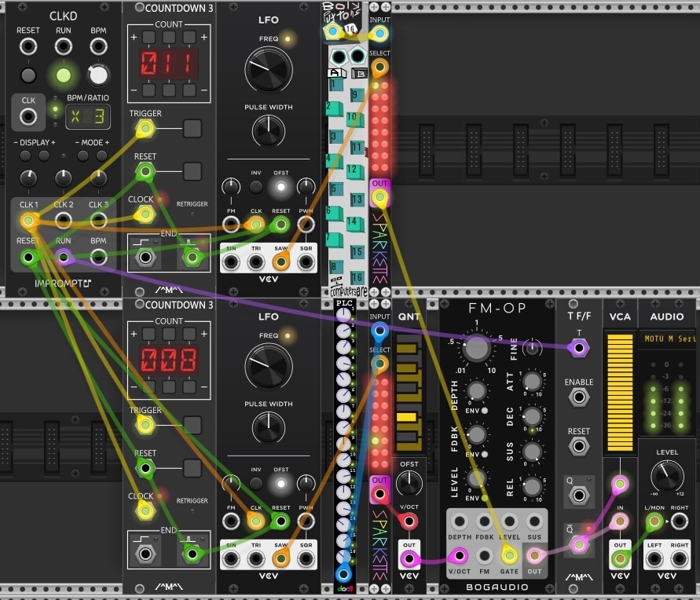The width and height of the screenshot is (700, 600).
Task: Click the blue INPUT jack of the lower Sparkette
Action: (x=379, y=331)
